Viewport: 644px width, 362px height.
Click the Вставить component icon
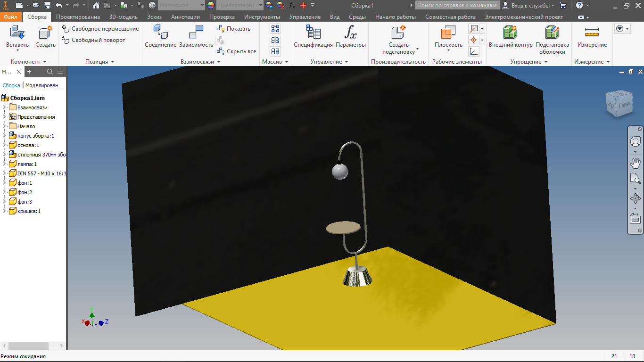pos(17,33)
